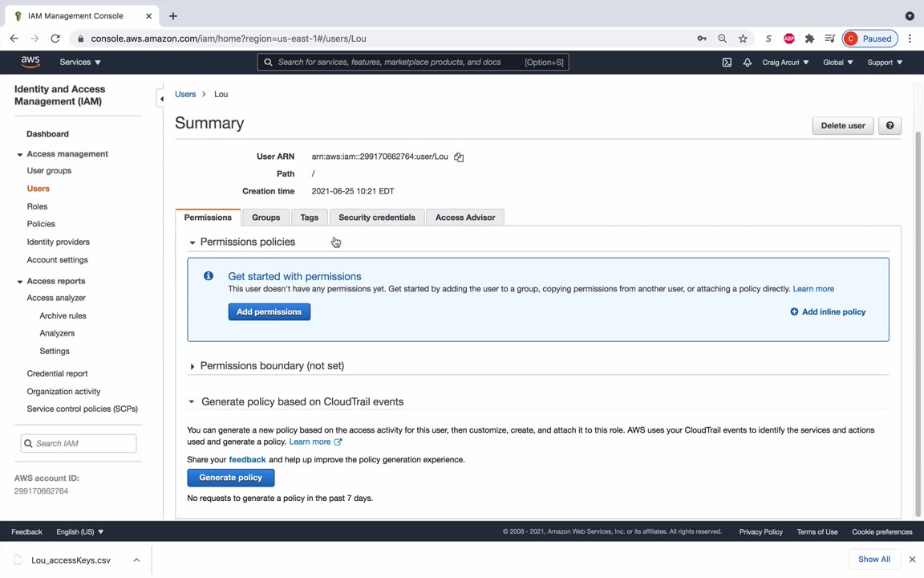Open the CloudShell terminal icon

tap(727, 62)
